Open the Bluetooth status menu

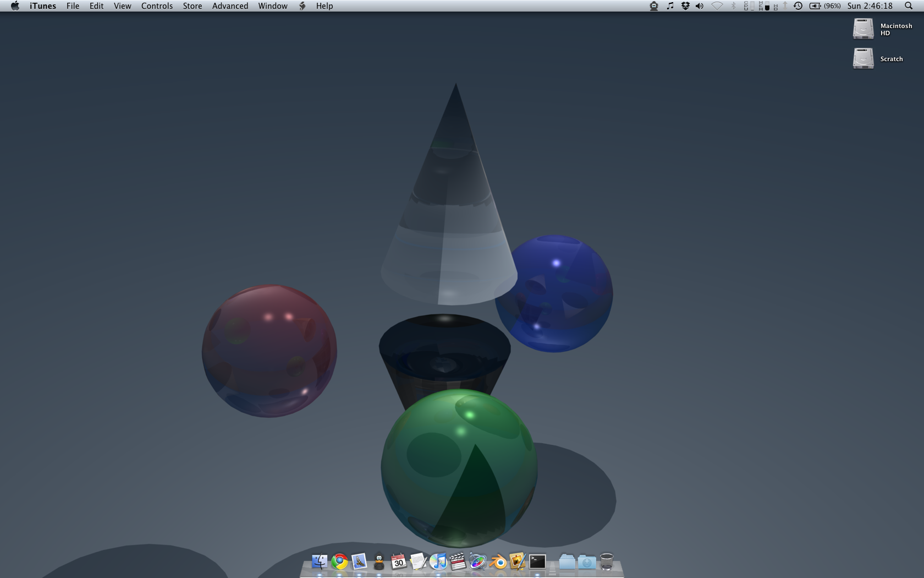point(733,6)
